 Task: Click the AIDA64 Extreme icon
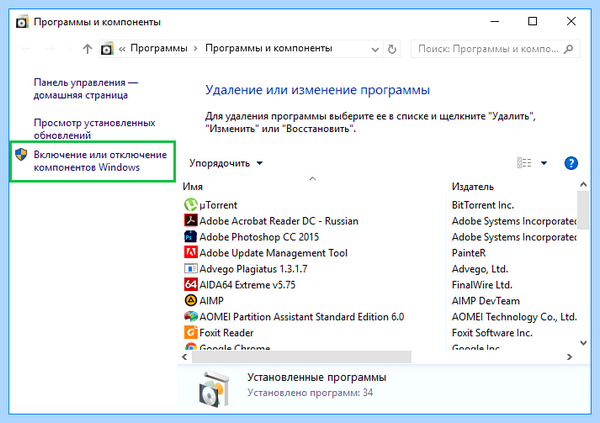[x=191, y=284]
